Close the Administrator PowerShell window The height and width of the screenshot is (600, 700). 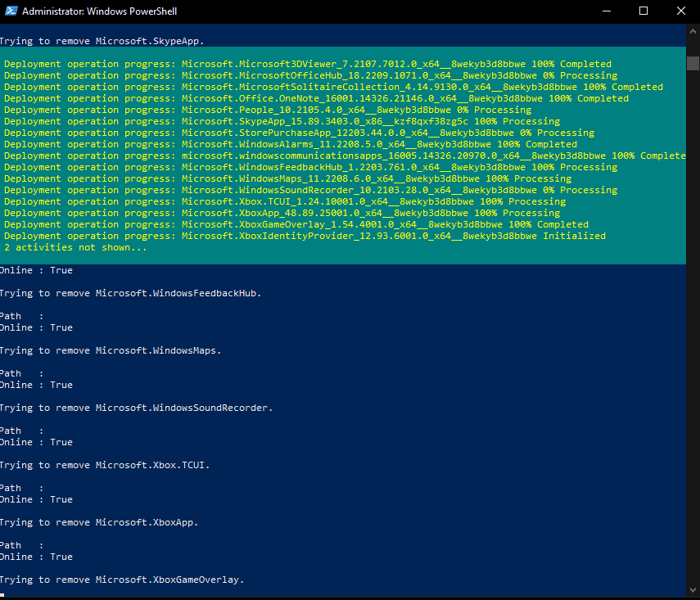pyautogui.click(x=680, y=11)
